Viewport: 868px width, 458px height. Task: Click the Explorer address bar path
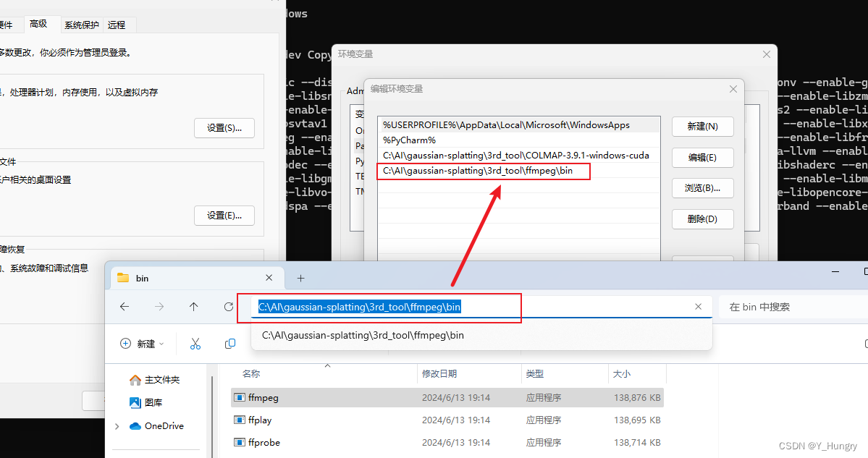tap(359, 307)
